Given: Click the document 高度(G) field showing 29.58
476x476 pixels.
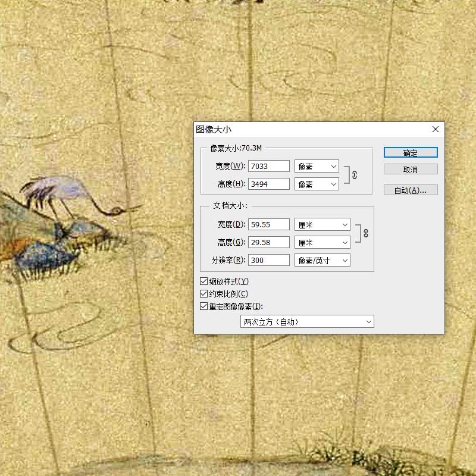Looking at the screenshot, I should [269, 242].
